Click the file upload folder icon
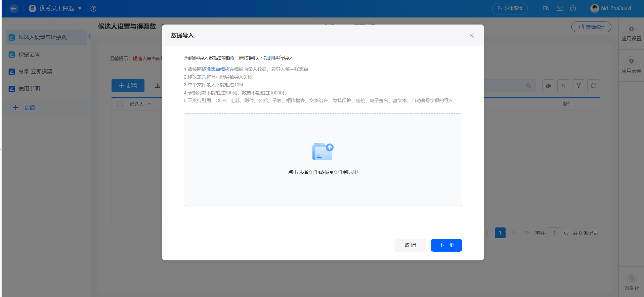Viewport: 644px width, 297px height. point(323,152)
